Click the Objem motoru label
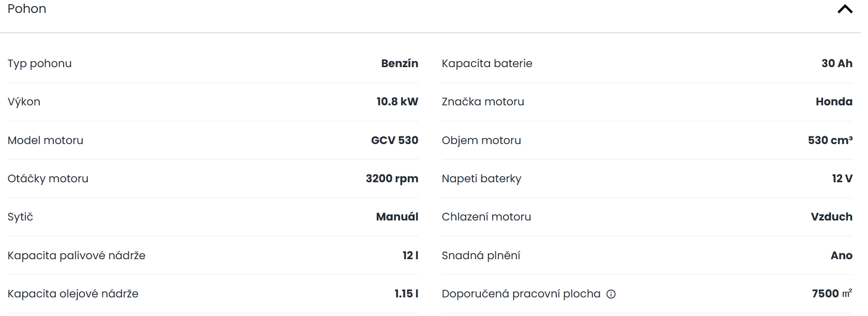Viewport: 868px width, 316px height. tap(481, 140)
